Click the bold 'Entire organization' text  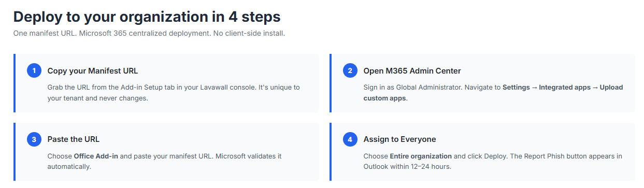[x=421, y=156]
